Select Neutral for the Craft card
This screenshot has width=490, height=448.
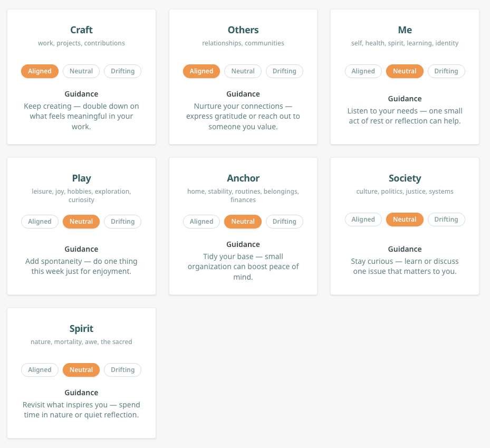coord(81,71)
